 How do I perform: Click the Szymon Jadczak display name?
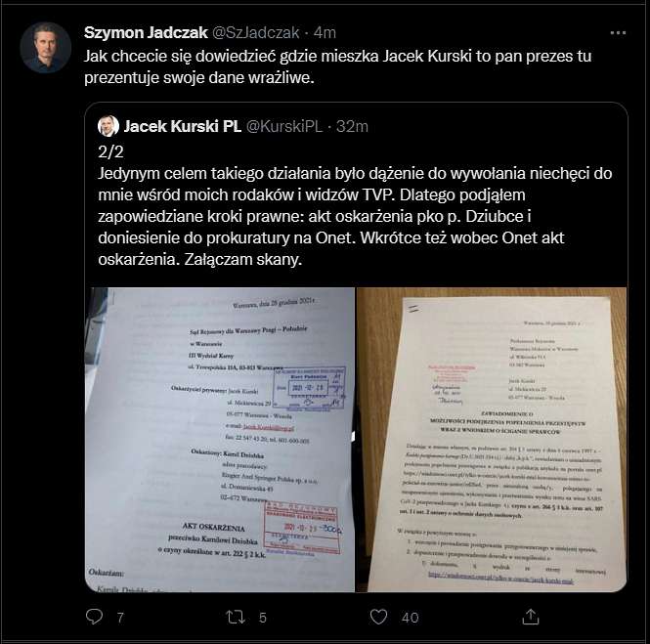coord(146,32)
